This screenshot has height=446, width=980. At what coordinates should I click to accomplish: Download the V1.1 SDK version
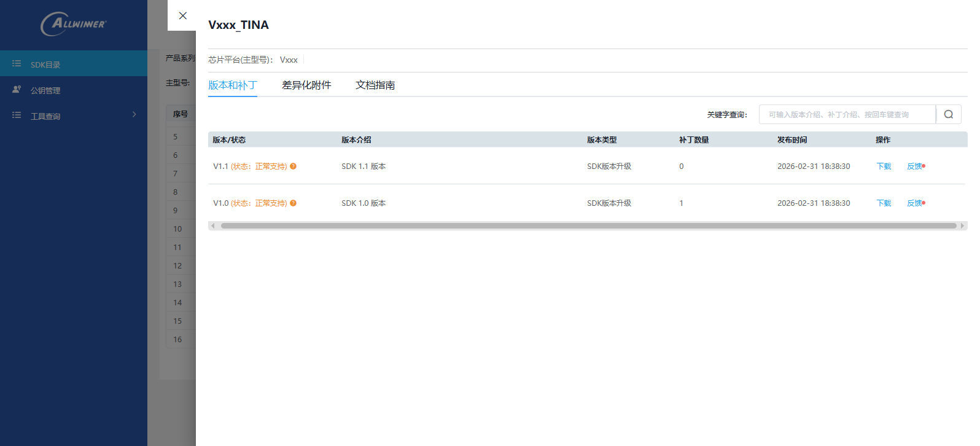(x=884, y=166)
